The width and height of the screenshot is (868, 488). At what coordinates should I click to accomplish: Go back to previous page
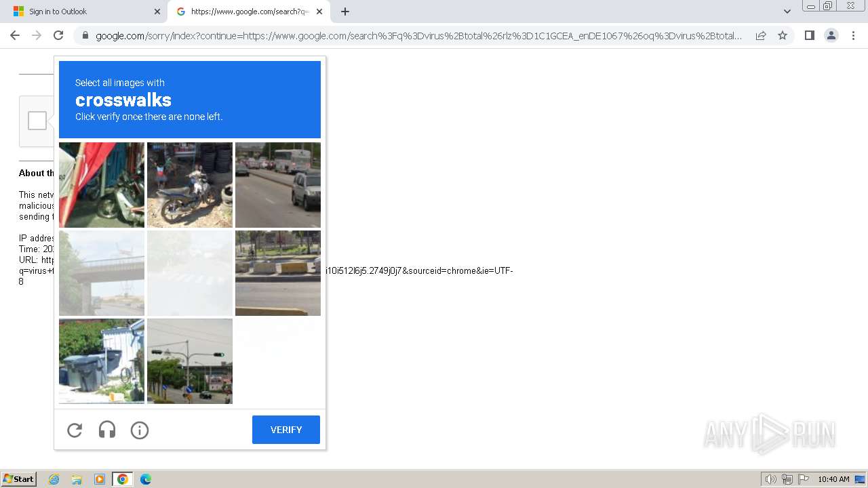pyautogui.click(x=15, y=35)
